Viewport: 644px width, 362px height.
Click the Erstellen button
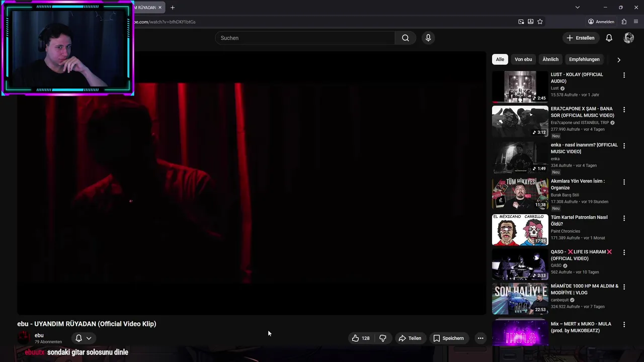[x=580, y=38]
